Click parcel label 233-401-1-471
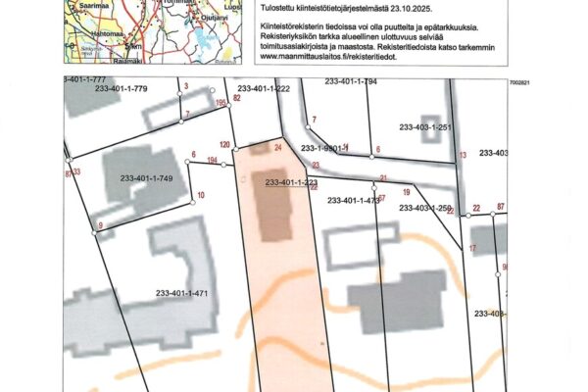The height and width of the screenshot is (392, 588). click(x=181, y=293)
